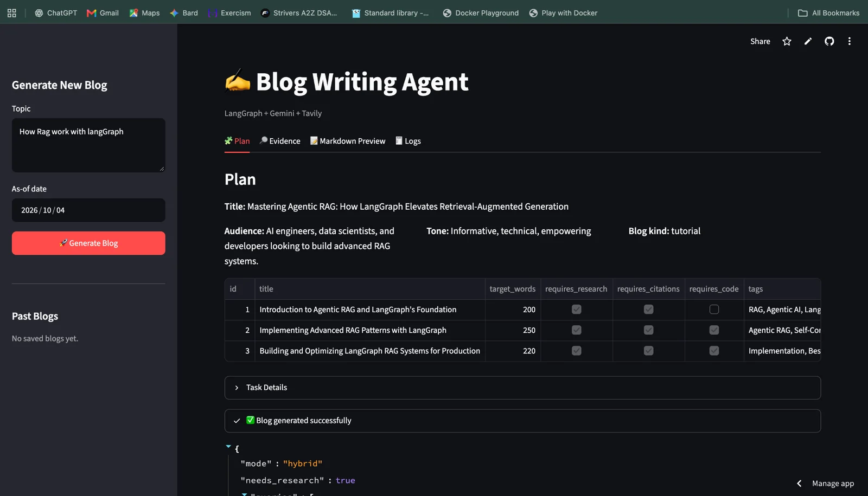Open the Exercism bookmark
The width and height of the screenshot is (868, 496).
pyautogui.click(x=229, y=13)
